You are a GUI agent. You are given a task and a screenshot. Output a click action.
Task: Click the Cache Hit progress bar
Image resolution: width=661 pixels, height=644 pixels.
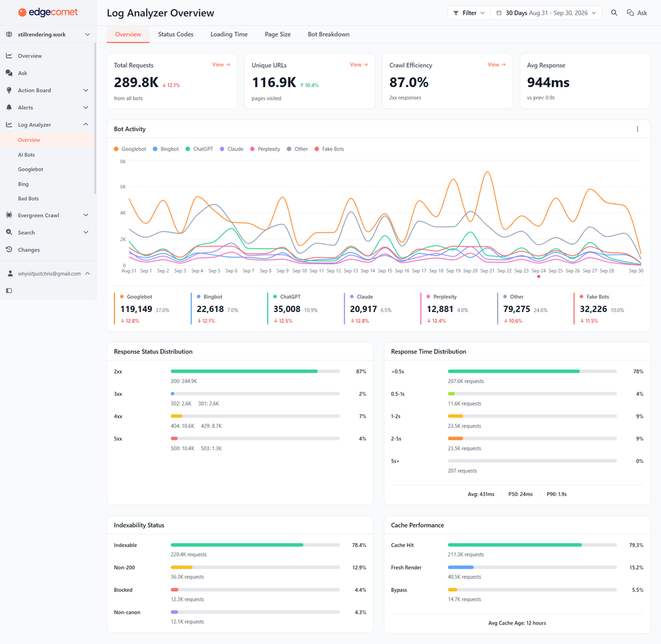pos(532,545)
